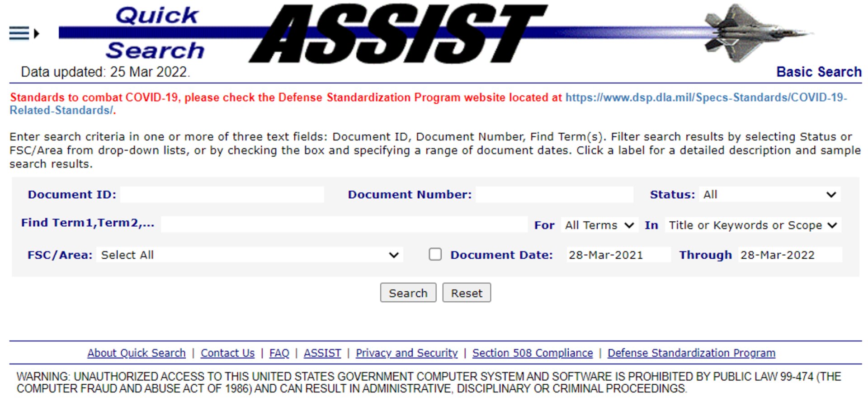The height and width of the screenshot is (401, 868).
Task: Click the Document Number label
Action: 410,195
